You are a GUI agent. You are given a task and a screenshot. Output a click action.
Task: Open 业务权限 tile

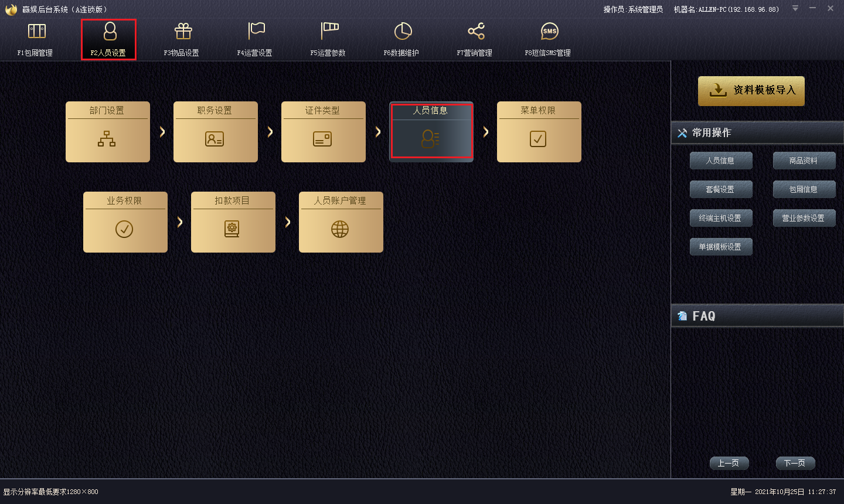coord(125,222)
